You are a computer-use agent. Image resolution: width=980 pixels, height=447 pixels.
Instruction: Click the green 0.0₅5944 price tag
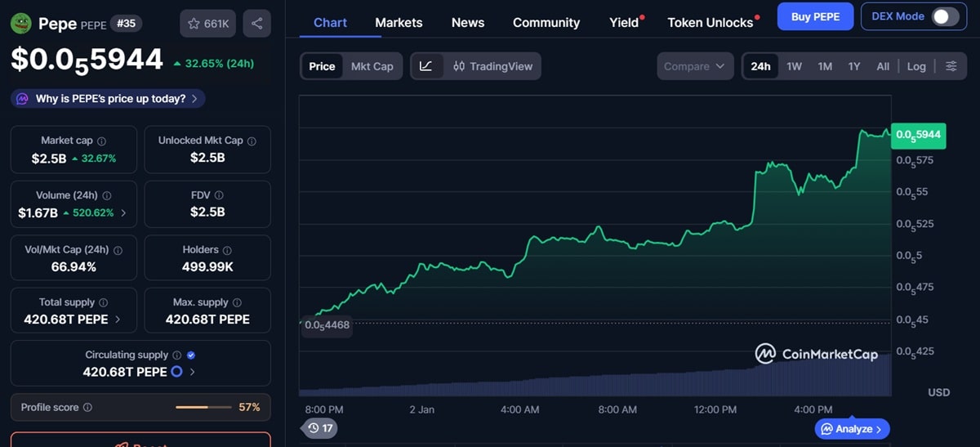click(919, 134)
